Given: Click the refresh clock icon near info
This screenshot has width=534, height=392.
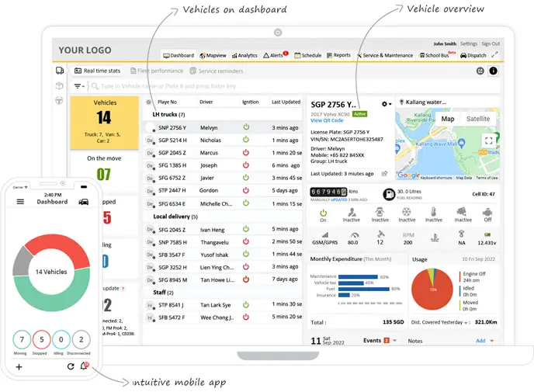Looking at the screenshot, I should pos(480,71).
